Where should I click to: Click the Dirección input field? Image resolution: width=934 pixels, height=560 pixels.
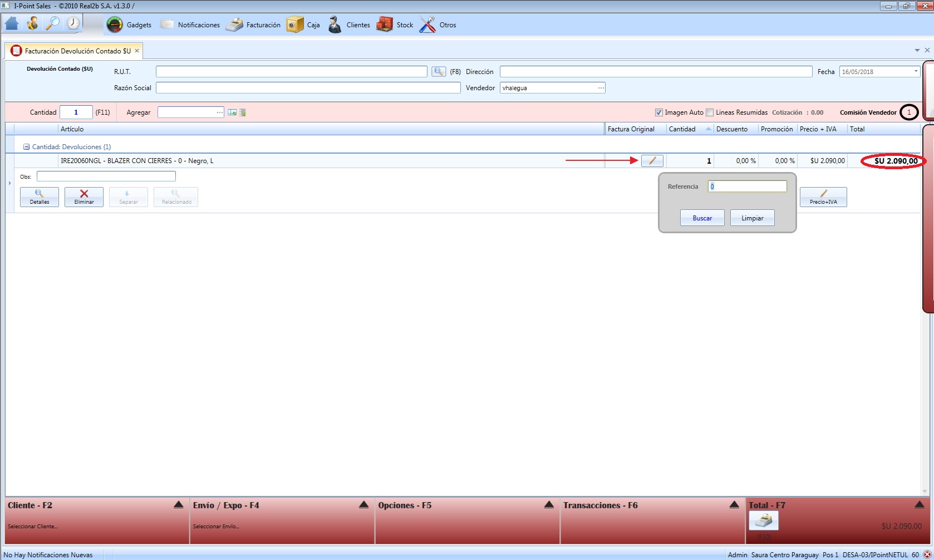coord(656,72)
